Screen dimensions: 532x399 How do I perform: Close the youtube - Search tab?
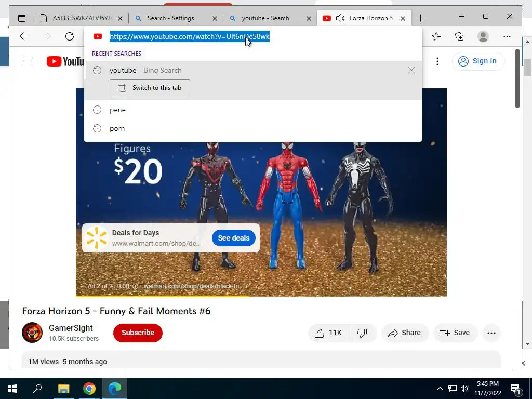point(309,18)
